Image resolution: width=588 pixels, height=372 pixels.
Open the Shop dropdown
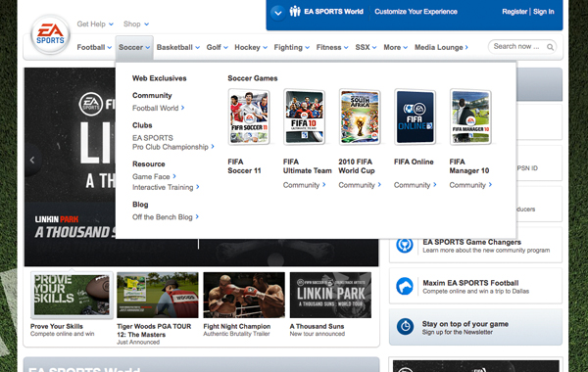point(136,23)
